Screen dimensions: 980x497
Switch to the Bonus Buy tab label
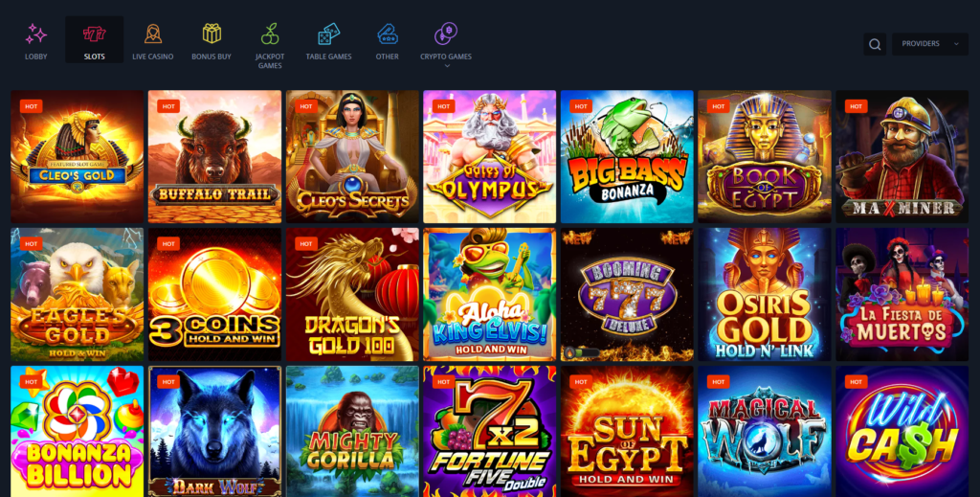coord(212,56)
